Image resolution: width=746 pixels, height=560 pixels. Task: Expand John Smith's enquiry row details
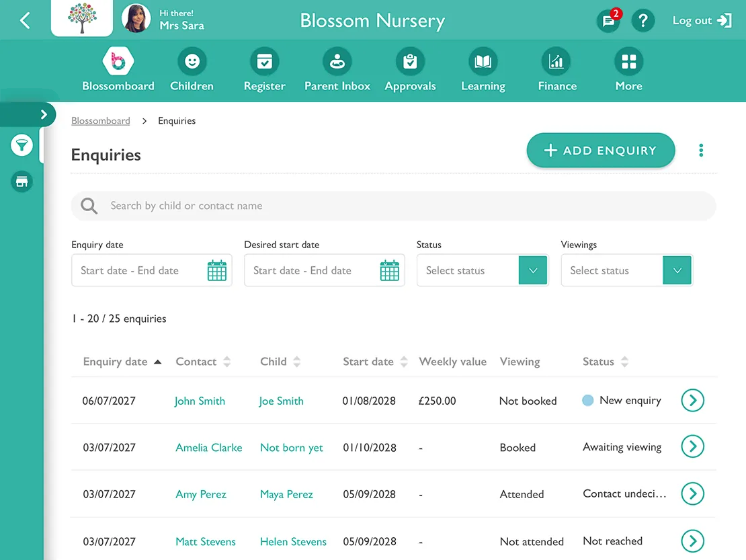693,400
